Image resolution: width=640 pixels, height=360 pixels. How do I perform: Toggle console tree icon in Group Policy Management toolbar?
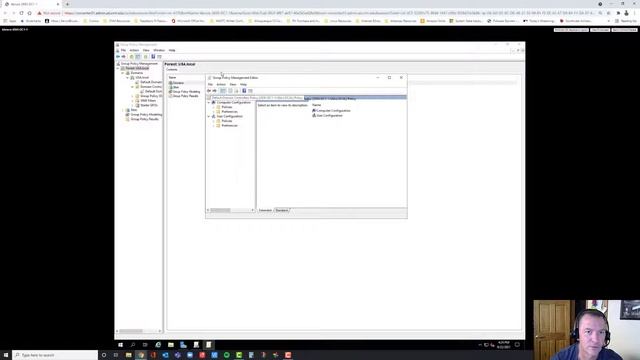pyautogui.click(x=138, y=57)
